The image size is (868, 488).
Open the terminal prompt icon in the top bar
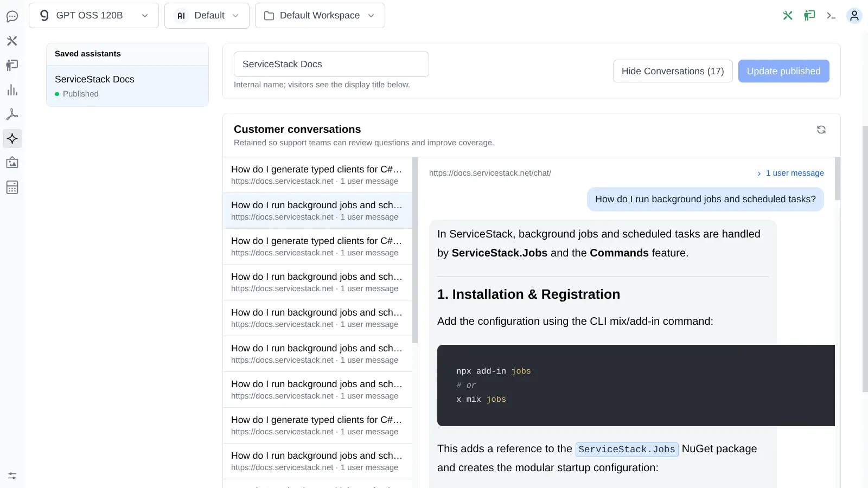tap(831, 16)
